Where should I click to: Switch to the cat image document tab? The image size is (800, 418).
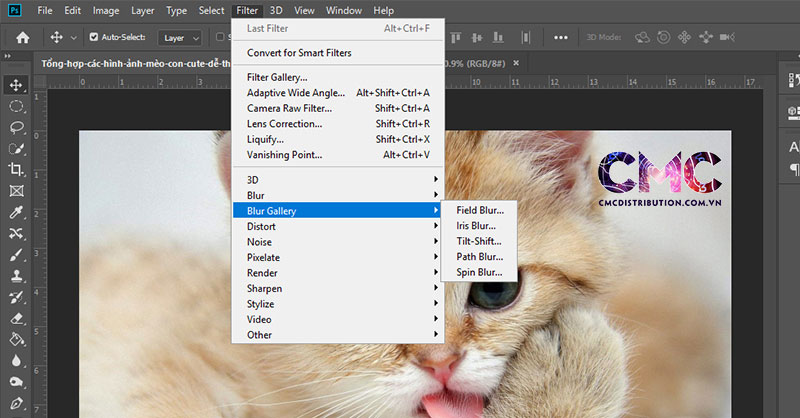point(135,63)
